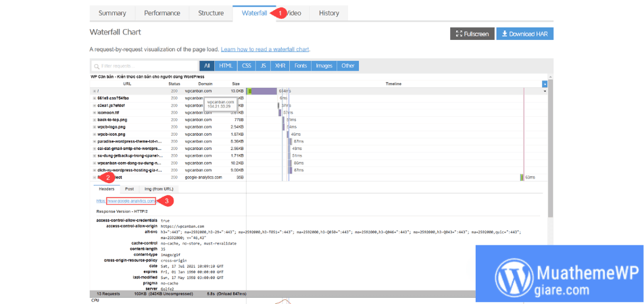Switch to the Performance tab
This screenshot has height=304, width=644.
coord(162,13)
